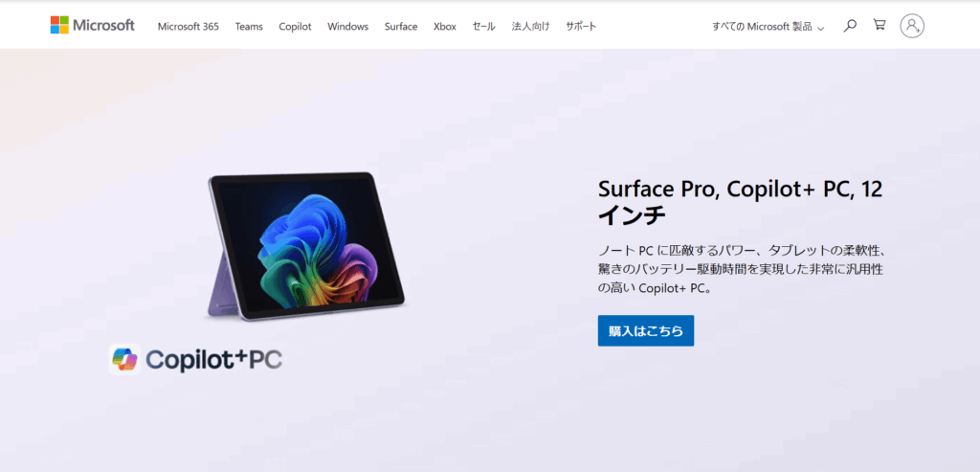Open the search magnifier icon
This screenshot has width=980, height=472.
[x=850, y=26]
